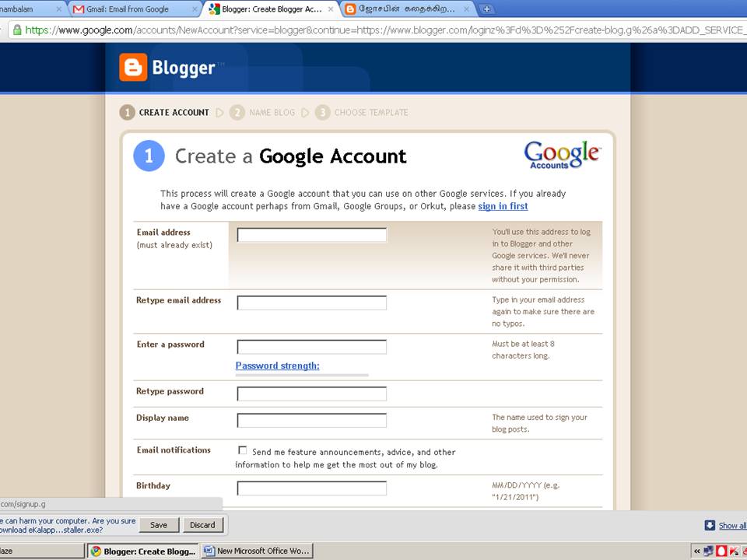Click the Blogger logo icon in header
This screenshot has width=747, height=560.
click(x=133, y=67)
